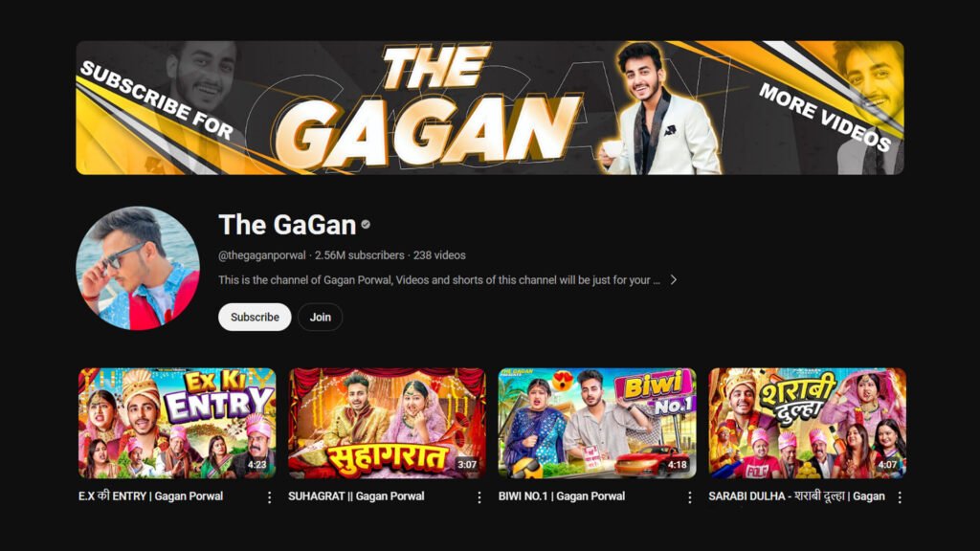Play the शराबी दूल्हा video thumbnail
This screenshot has height=551, width=980.
tap(807, 423)
